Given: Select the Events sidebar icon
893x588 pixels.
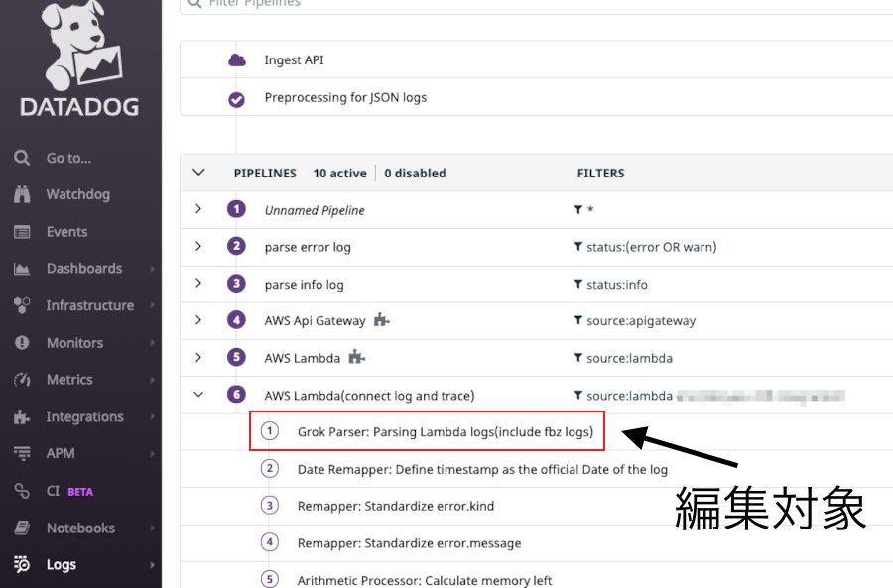Looking at the screenshot, I should [x=22, y=231].
